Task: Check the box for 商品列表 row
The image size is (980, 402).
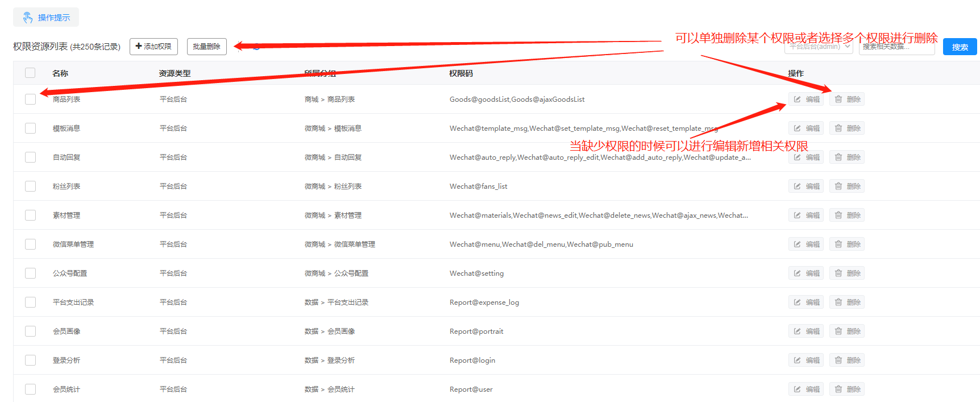Action: pos(30,100)
